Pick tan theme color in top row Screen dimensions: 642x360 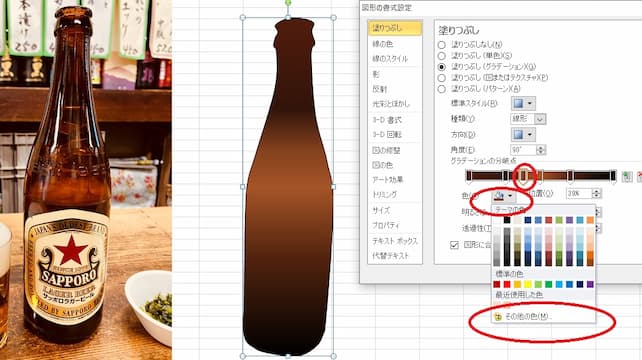click(518, 220)
